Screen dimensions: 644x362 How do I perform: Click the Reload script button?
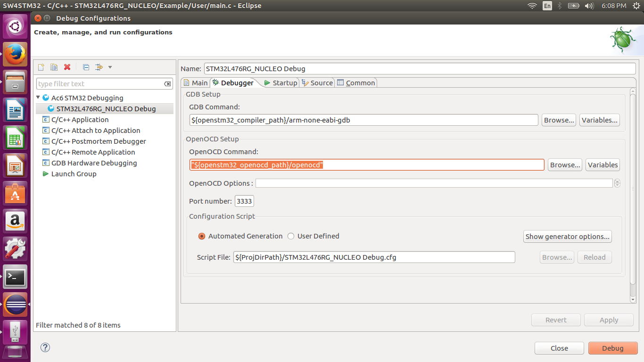[594, 257]
